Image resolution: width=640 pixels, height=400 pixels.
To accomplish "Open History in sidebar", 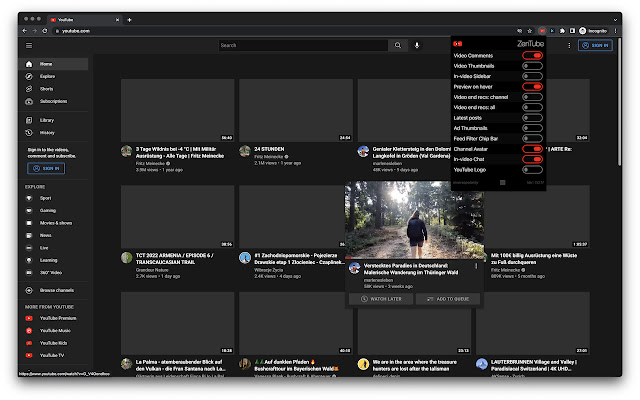I will click(53, 133).
